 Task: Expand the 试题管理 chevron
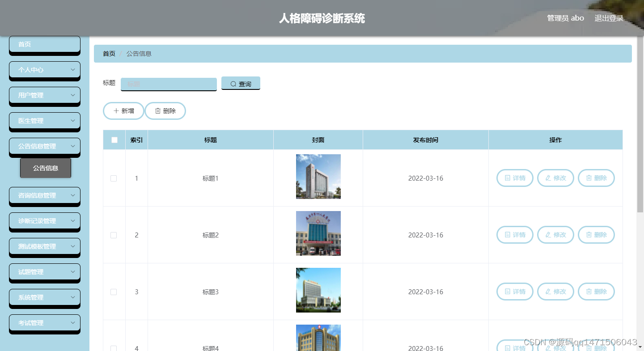coord(72,272)
